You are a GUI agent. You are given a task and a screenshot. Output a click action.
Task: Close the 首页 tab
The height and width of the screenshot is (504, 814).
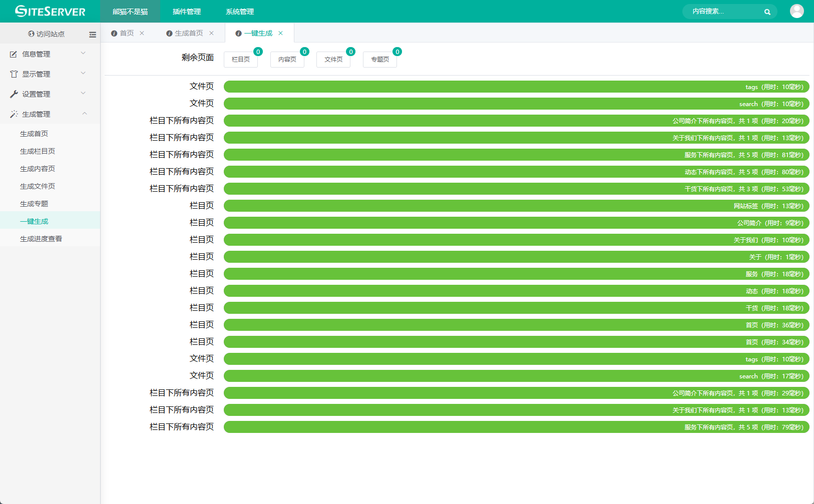(142, 33)
